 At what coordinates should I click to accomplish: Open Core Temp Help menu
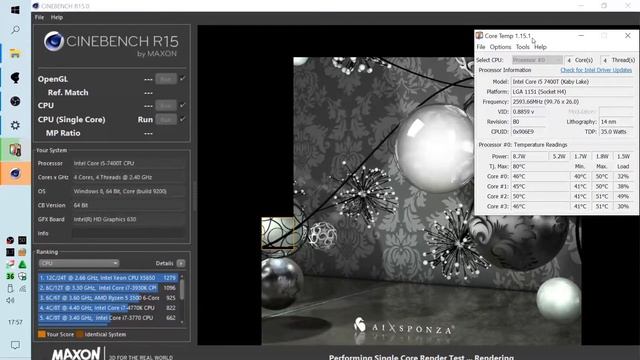[x=540, y=47]
